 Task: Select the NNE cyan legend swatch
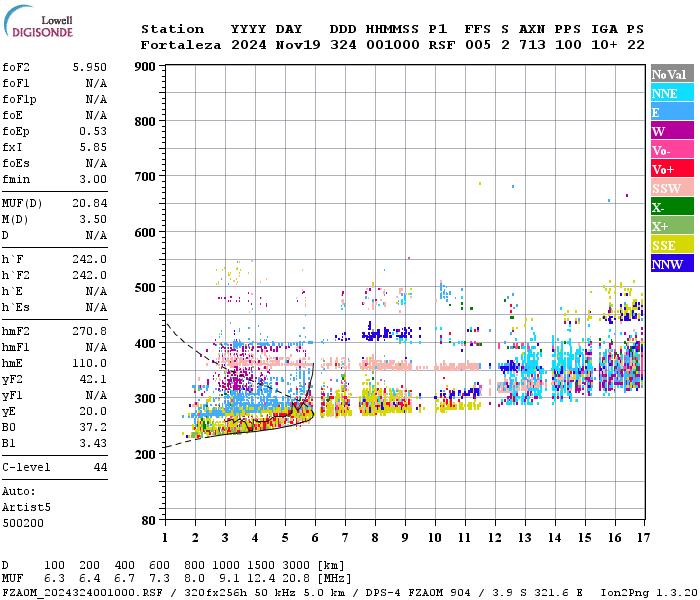click(672, 93)
